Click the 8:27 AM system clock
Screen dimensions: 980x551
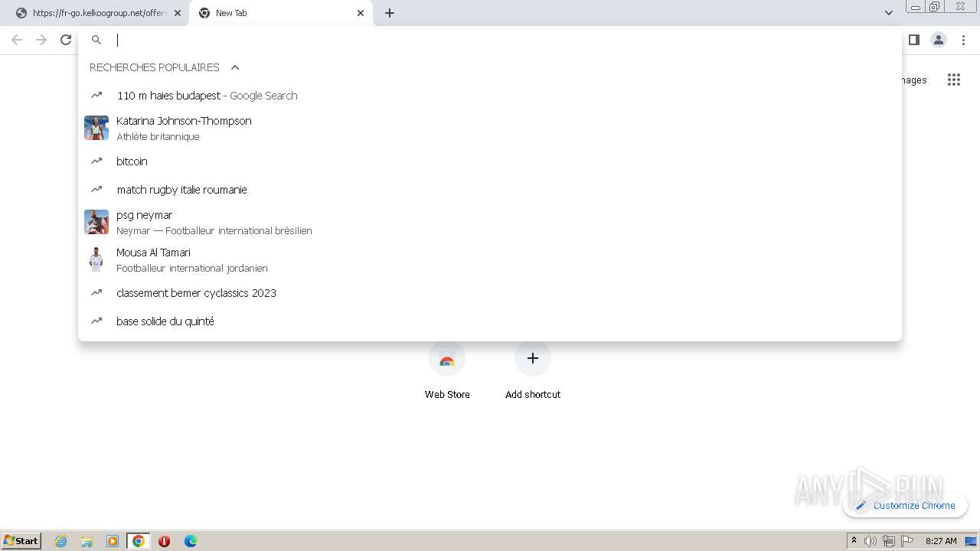pyautogui.click(x=941, y=541)
